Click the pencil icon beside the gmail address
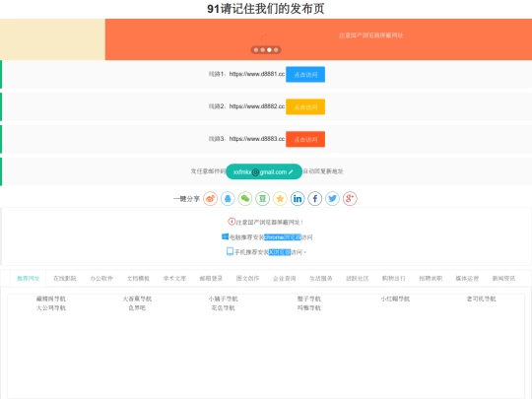The image size is (532, 399). [291, 172]
